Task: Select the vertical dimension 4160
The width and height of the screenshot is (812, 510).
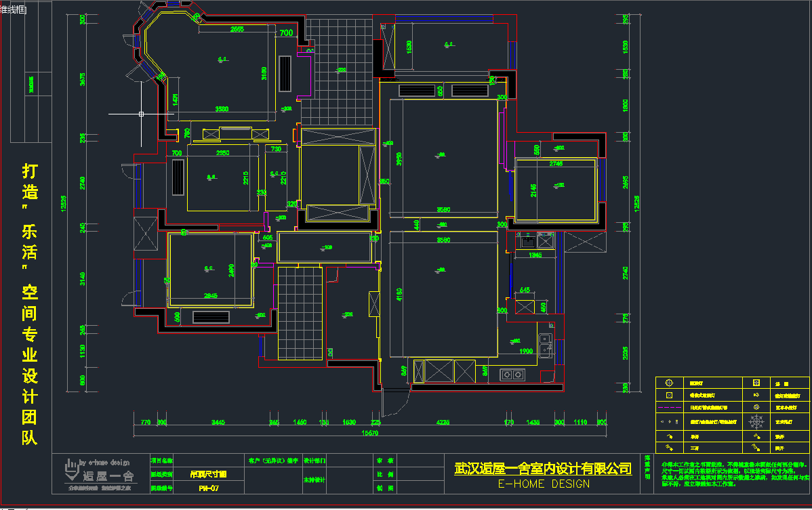Action: [x=399, y=295]
